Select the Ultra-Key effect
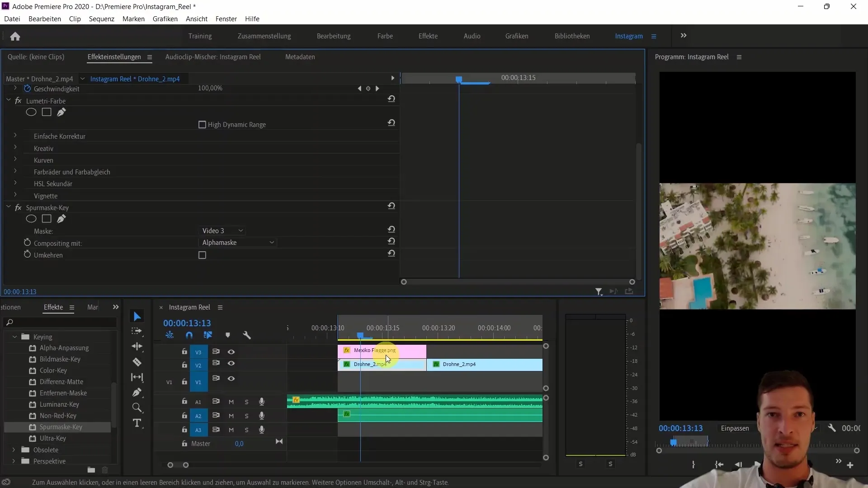 click(53, 438)
